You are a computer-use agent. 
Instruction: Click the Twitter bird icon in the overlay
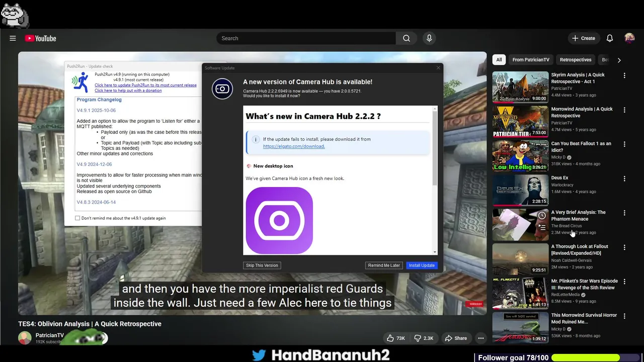click(x=259, y=355)
